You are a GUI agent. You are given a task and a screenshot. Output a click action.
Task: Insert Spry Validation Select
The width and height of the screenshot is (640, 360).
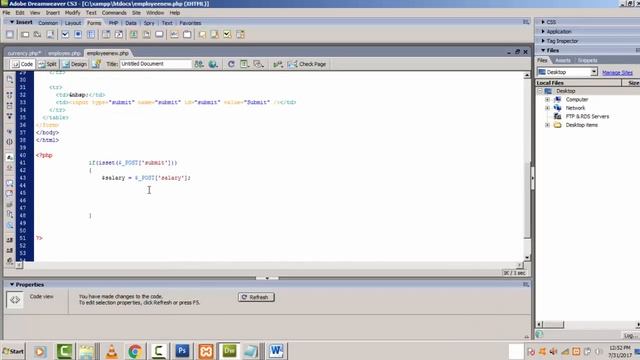[x=240, y=35]
